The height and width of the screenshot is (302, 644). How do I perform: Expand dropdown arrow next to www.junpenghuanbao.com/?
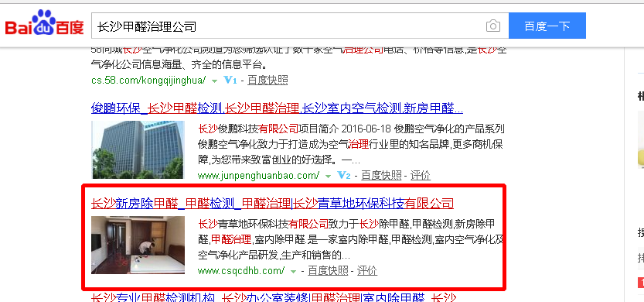[x=328, y=177]
